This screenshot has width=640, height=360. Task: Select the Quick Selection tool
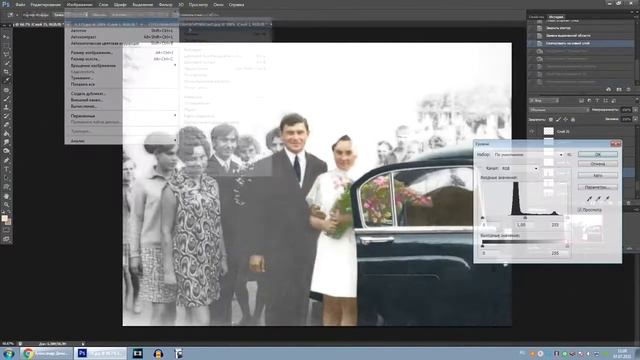coord(6,63)
